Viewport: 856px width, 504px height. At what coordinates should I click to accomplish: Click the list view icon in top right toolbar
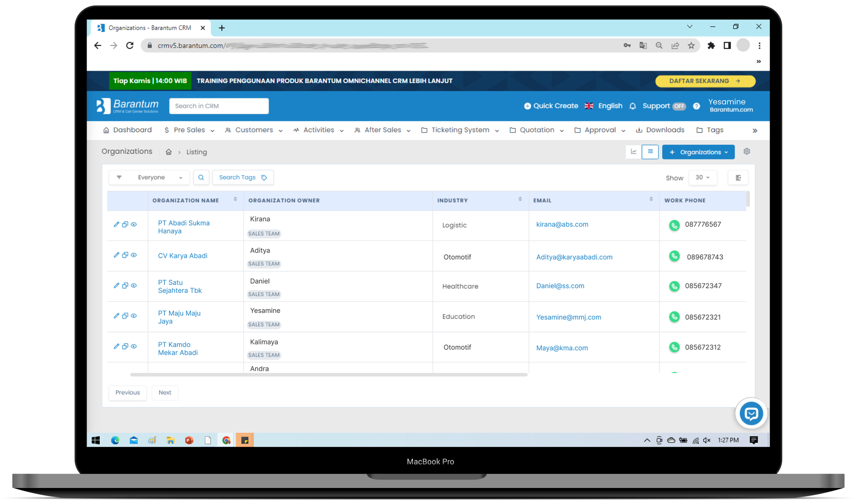point(649,152)
